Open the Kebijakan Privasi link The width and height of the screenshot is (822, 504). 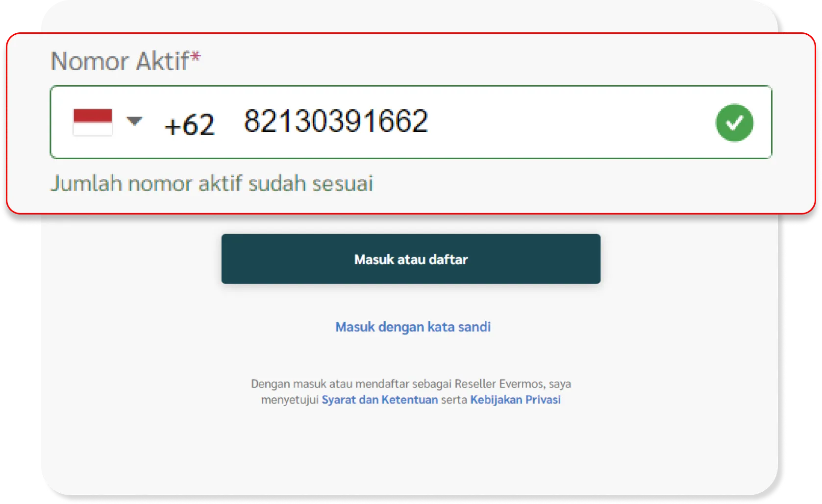(515, 400)
